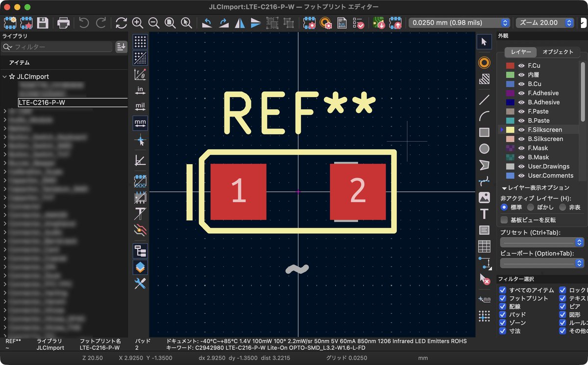The height and width of the screenshot is (365, 588).
Task: Collapse レイヤー表示オプション section
Action: (x=504, y=188)
